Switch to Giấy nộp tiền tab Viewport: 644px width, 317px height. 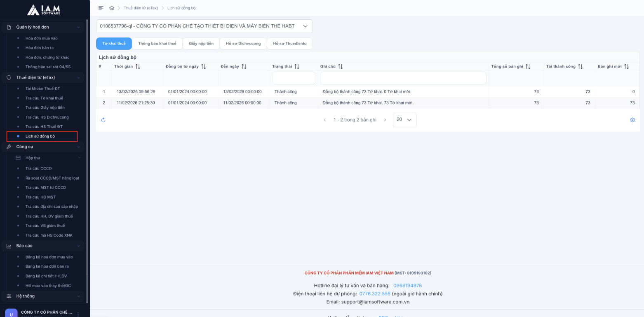[201, 44]
